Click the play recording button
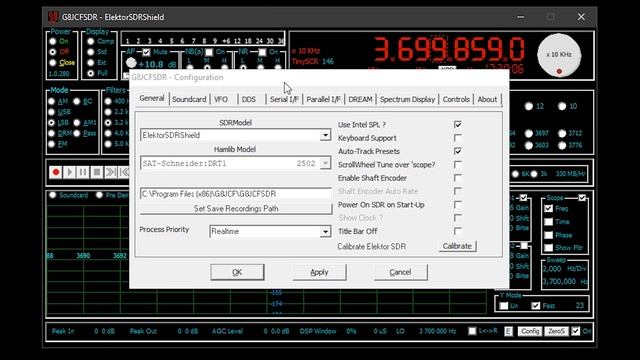Image resolution: width=640 pixels, height=360 pixels. point(69,172)
